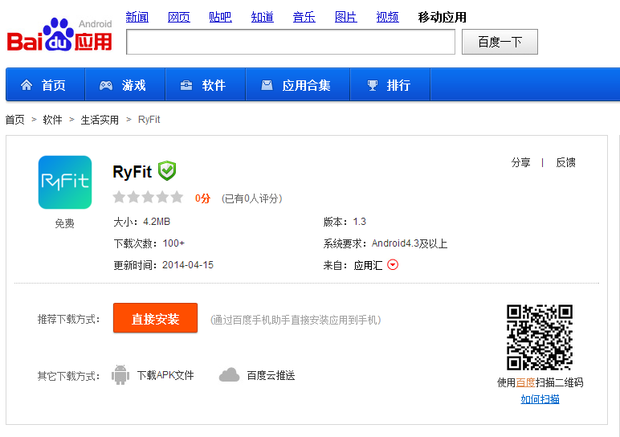Open the RyFit app icon
Viewport: 620px width, 437px height.
pyautogui.click(x=64, y=182)
